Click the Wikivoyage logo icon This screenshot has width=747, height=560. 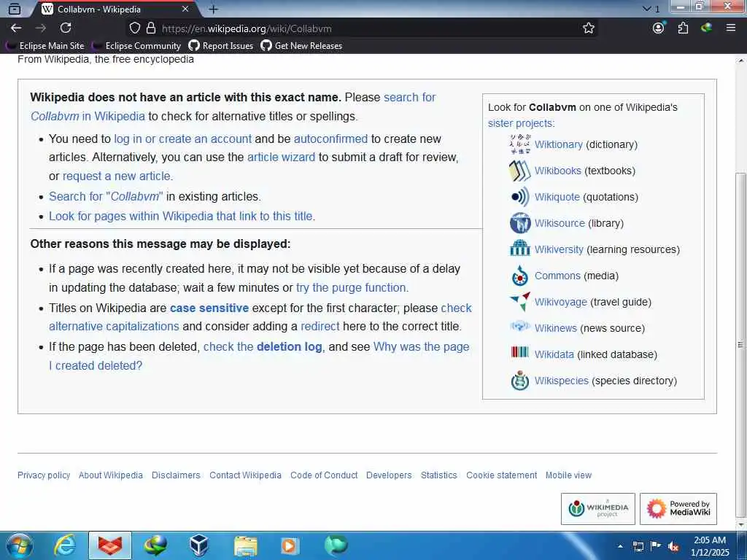coord(519,301)
